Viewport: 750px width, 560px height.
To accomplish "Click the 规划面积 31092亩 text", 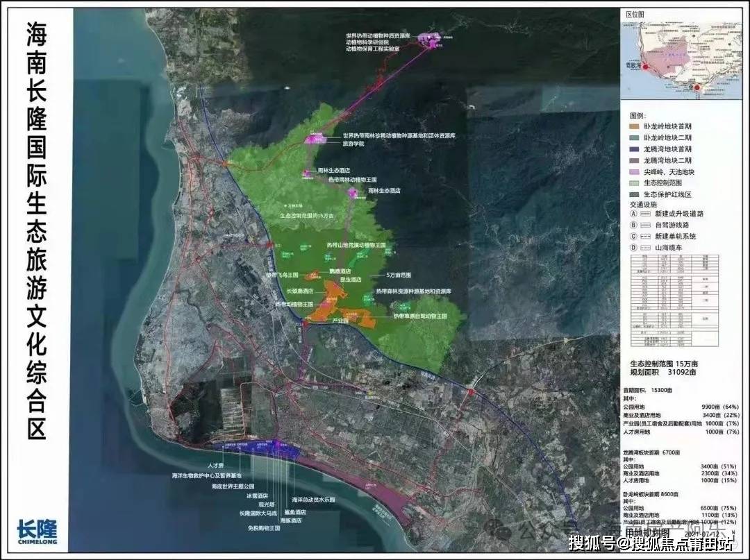I will pyautogui.click(x=663, y=372).
